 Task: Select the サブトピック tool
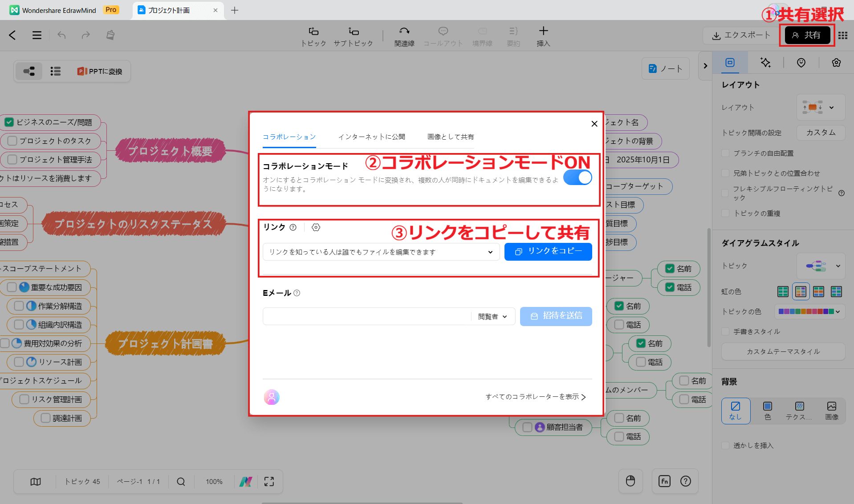[353, 36]
